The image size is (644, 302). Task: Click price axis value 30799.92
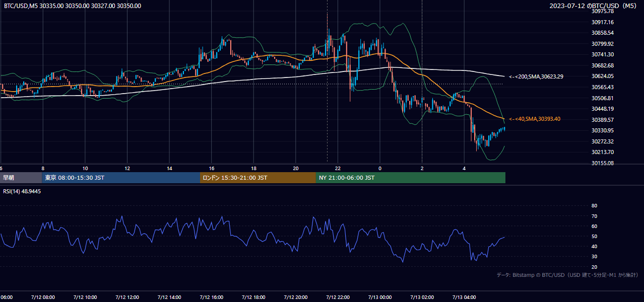click(x=603, y=44)
